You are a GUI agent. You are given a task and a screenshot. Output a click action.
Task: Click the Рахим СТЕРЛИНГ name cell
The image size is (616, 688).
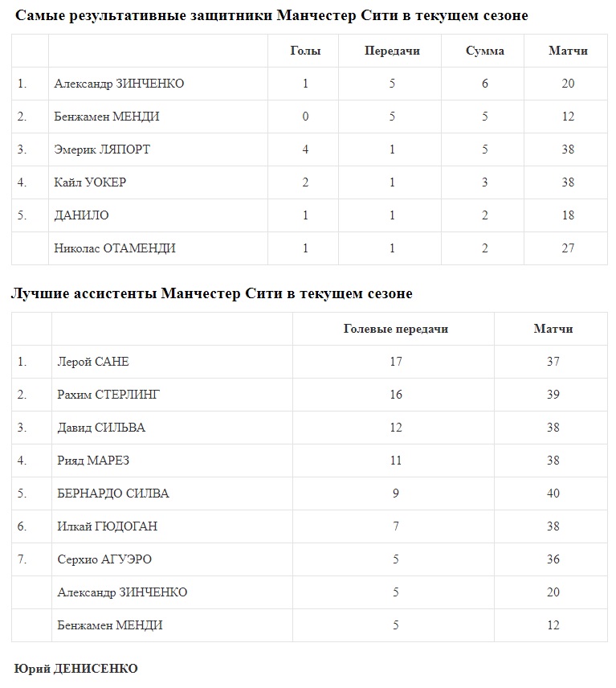pos(109,395)
